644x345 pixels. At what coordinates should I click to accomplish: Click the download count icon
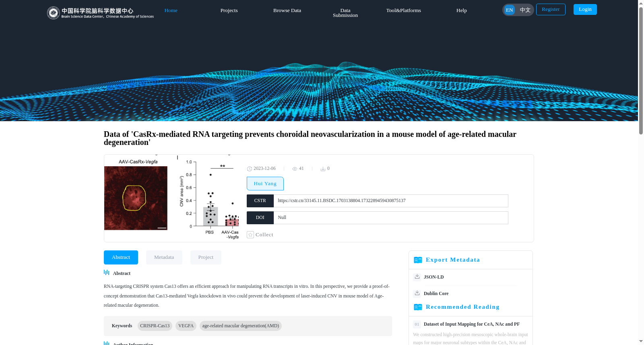pyautogui.click(x=323, y=169)
